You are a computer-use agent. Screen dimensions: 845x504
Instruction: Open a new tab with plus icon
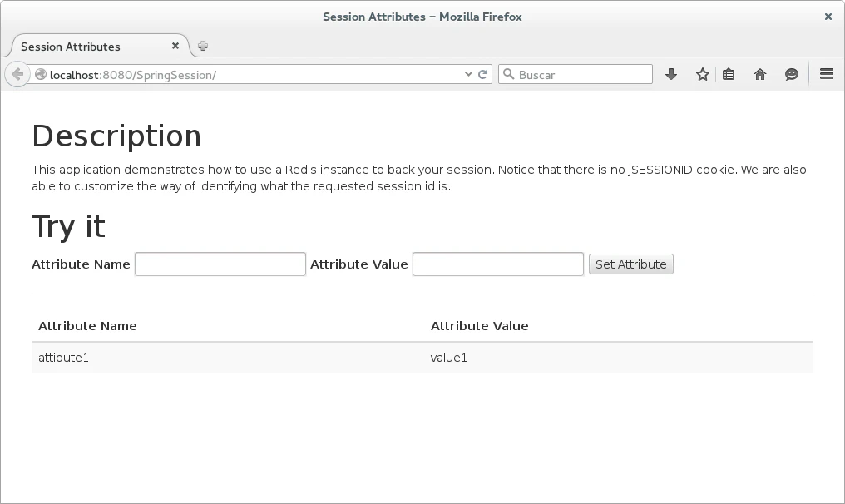tap(203, 47)
